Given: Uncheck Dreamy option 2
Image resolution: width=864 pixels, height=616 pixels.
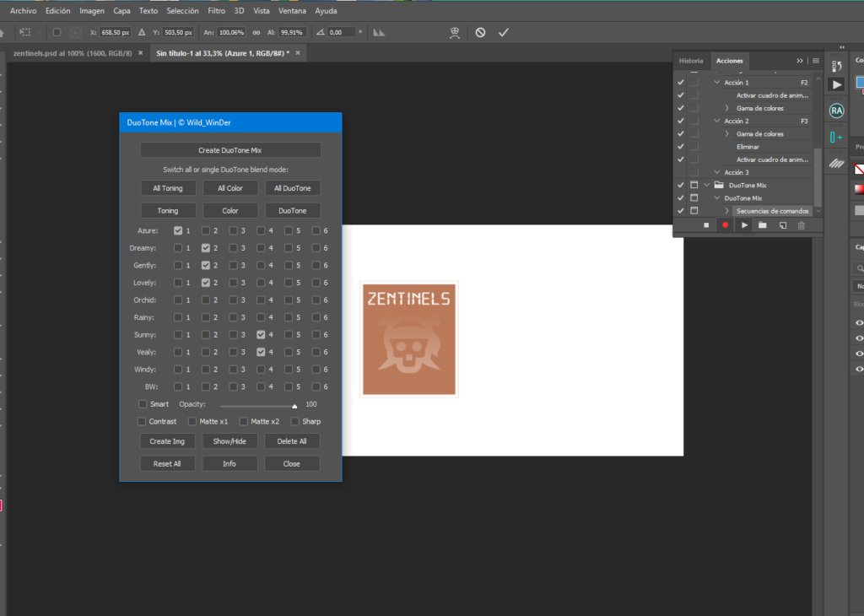Looking at the screenshot, I should [206, 248].
